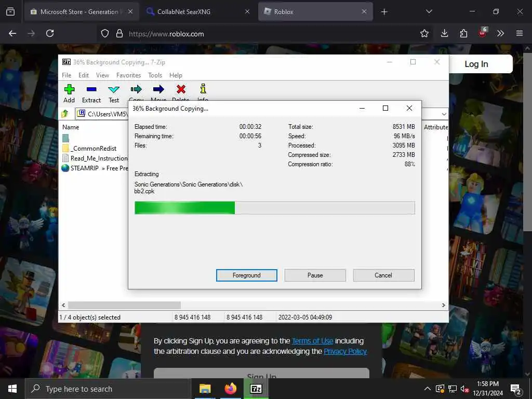Viewport: 532px width, 399px height.
Task: Click the Foreground button
Action: (247, 275)
